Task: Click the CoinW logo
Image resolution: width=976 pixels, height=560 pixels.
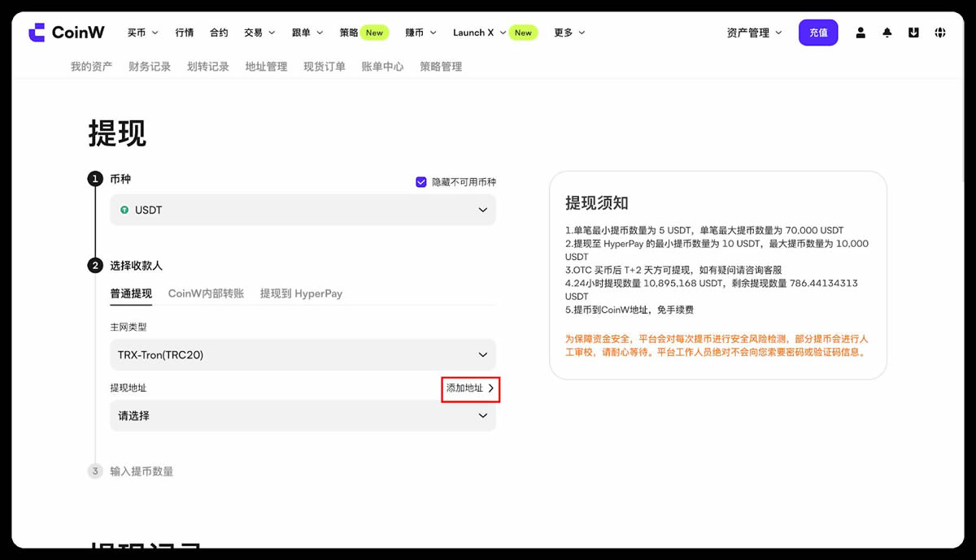Action: pos(65,32)
